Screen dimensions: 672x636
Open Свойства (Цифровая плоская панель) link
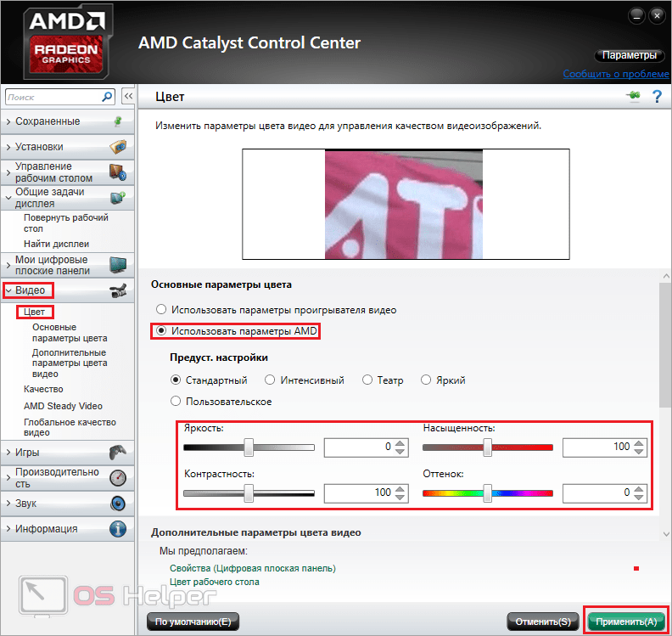pyautogui.click(x=253, y=568)
